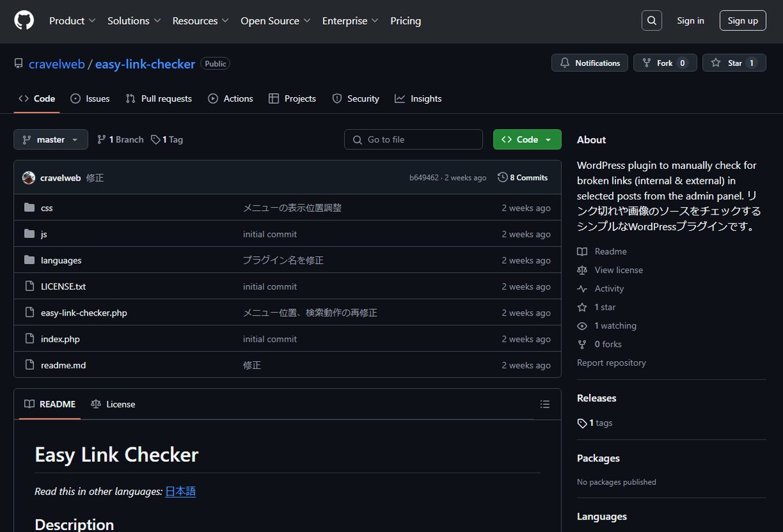783x532 pixels.
Task: Click the search magnifier button
Action: (x=652, y=21)
